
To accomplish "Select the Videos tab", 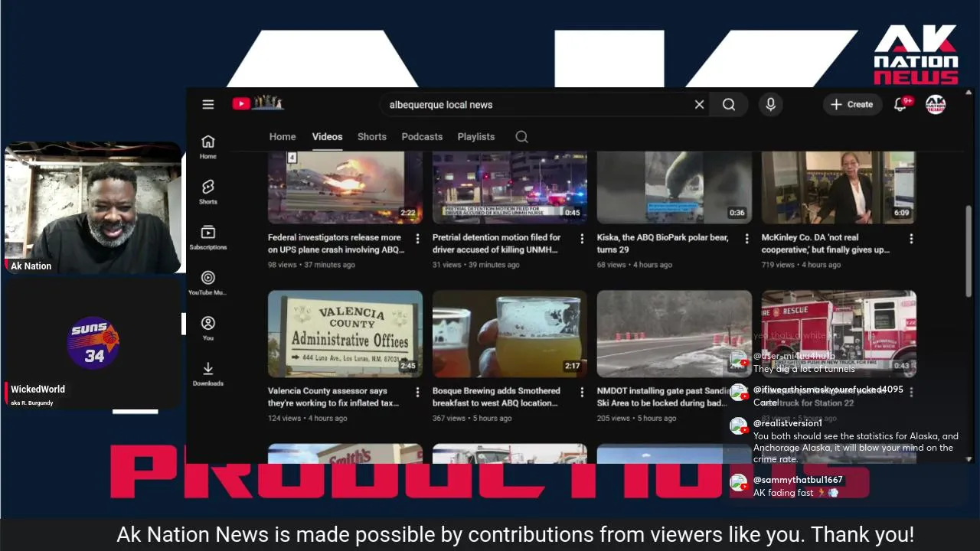I will click(327, 136).
